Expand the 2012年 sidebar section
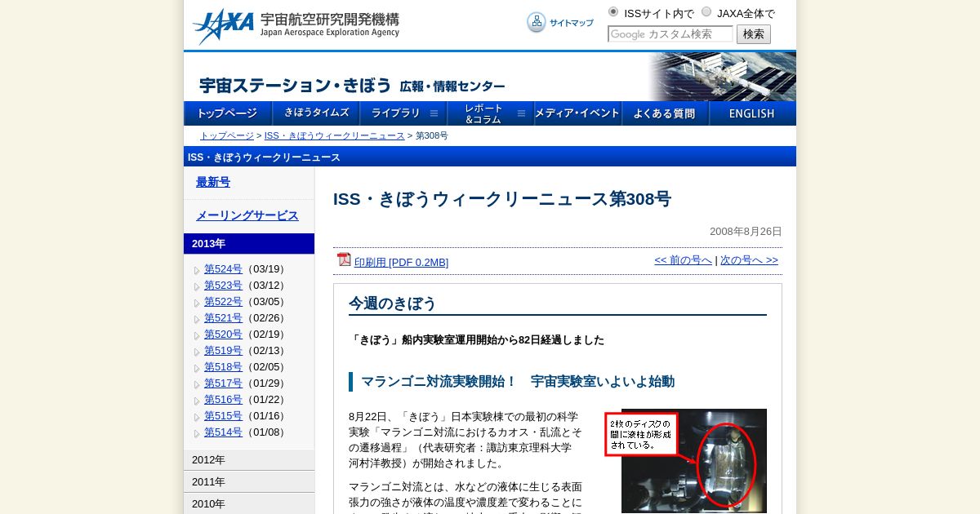Screen dimensions: 980x514 coord(249,459)
